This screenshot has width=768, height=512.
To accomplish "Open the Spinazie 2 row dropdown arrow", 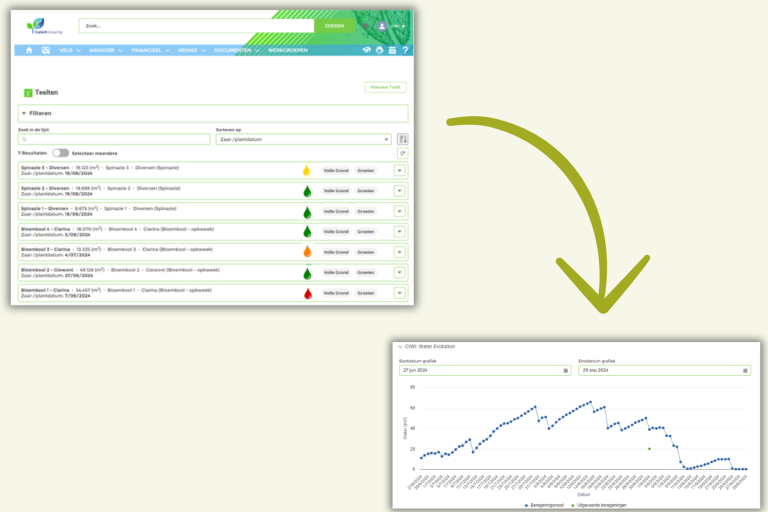I will tap(400, 191).
